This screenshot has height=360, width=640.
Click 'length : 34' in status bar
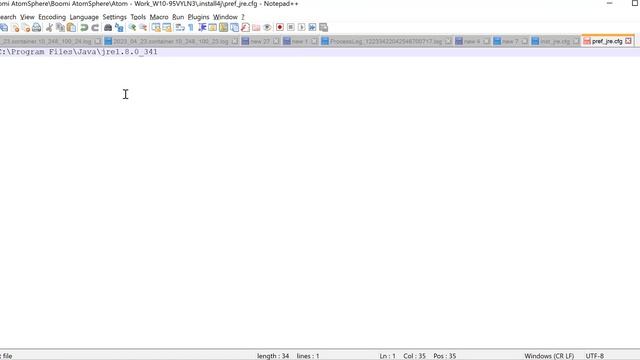coord(273,356)
